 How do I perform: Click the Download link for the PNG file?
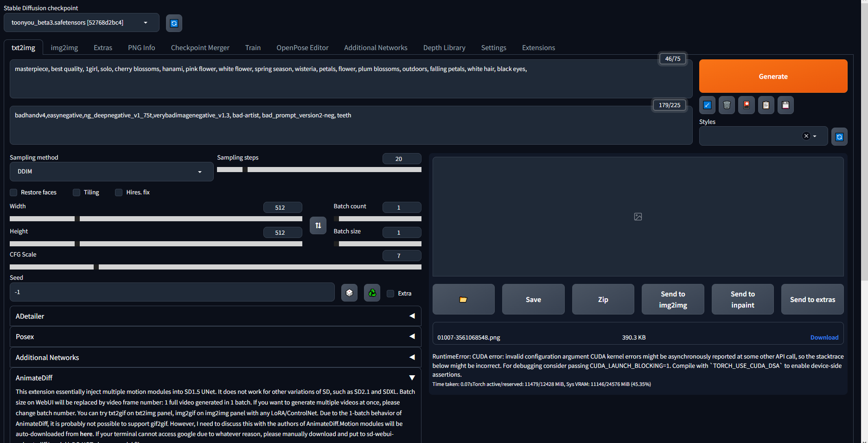coord(824,337)
